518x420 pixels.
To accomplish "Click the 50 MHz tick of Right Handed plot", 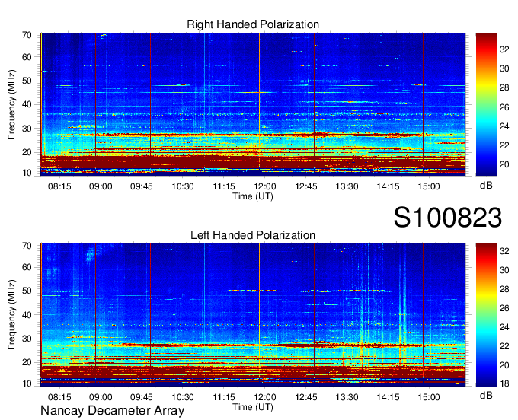I will (x=27, y=81).
